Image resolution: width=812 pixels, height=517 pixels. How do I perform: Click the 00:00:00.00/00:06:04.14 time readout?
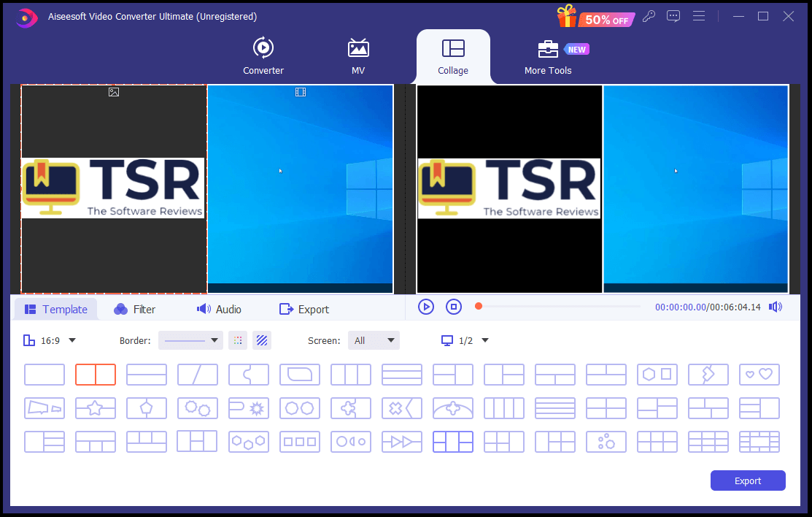(708, 307)
